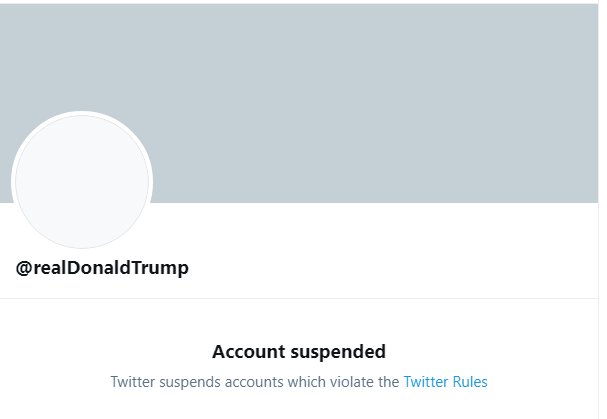Click the word 'Rules' in the blue link

click(x=470, y=382)
